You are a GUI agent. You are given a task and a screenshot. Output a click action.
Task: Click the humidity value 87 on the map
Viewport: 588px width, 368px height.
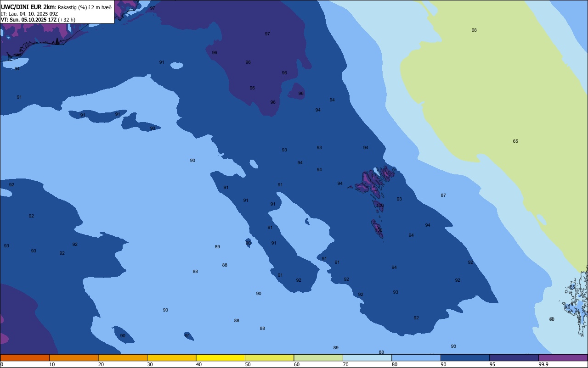pyautogui.click(x=443, y=195)
